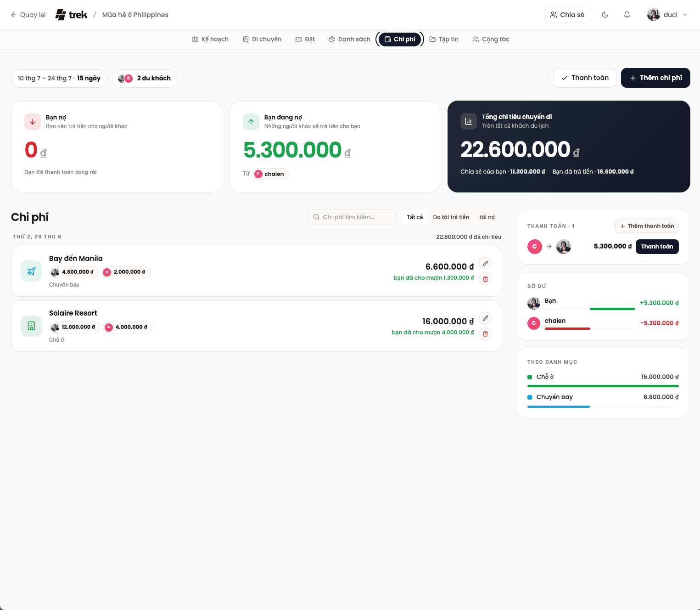Screen dimensions: 700x610
Task: Click the top Thanh toán settle button
Action: [x=585, y=78]
